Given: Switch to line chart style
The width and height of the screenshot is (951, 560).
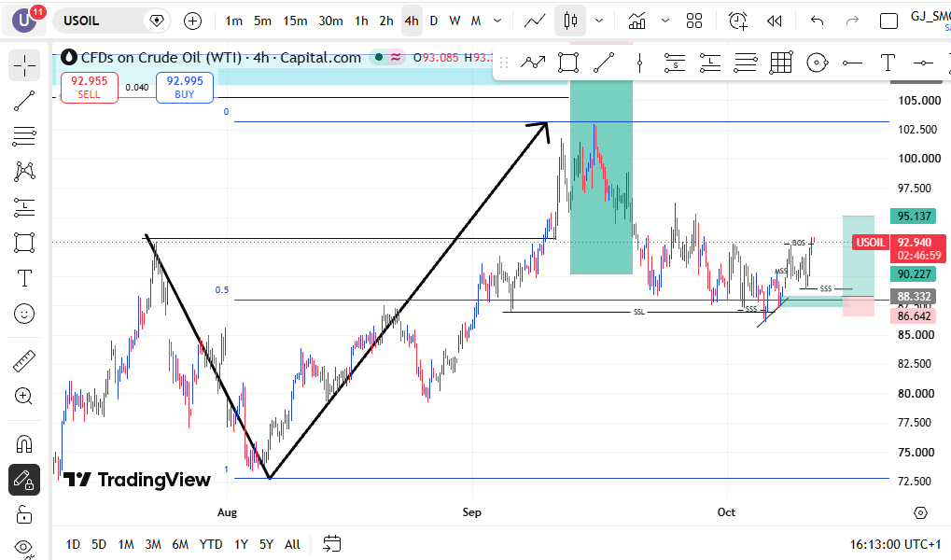Looking at the screenshot, I should (x=535, y=21).
